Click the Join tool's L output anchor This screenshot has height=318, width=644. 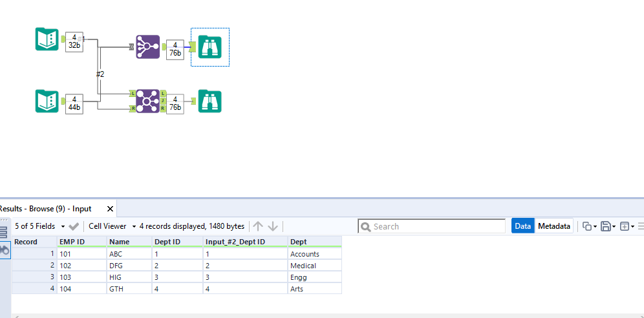click(163, 94)
